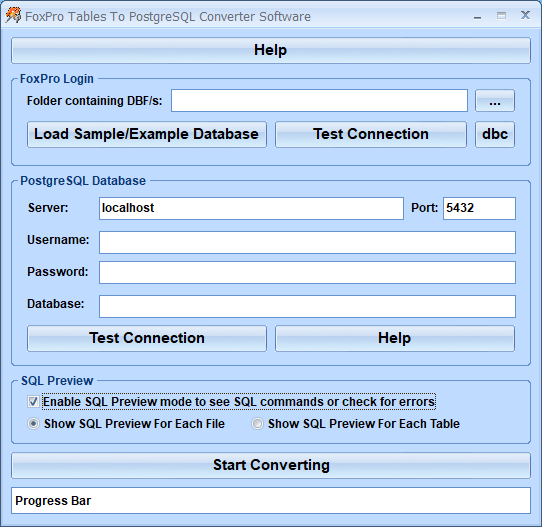The image size is (542, 527).
Task: Focus the Password input field
Action: click(x=307, y=273)
